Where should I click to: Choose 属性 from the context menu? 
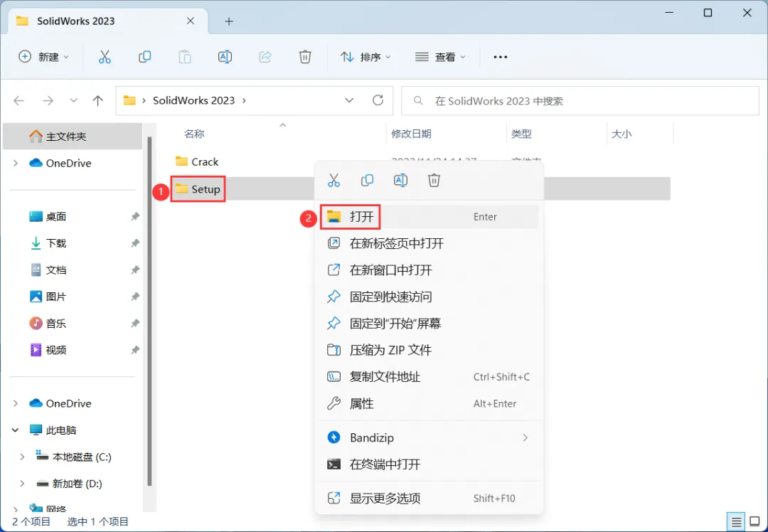(x=430, y=404)
